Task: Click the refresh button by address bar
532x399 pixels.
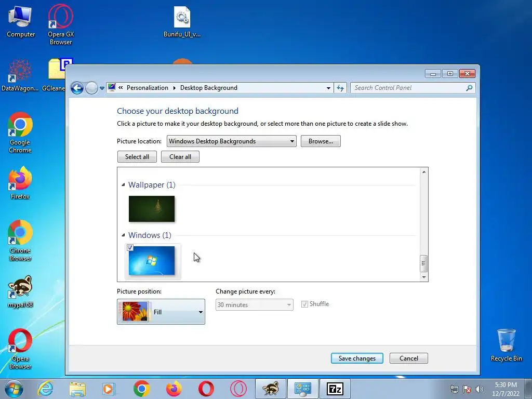Action: pyautogui.click(x=340, y=88)
